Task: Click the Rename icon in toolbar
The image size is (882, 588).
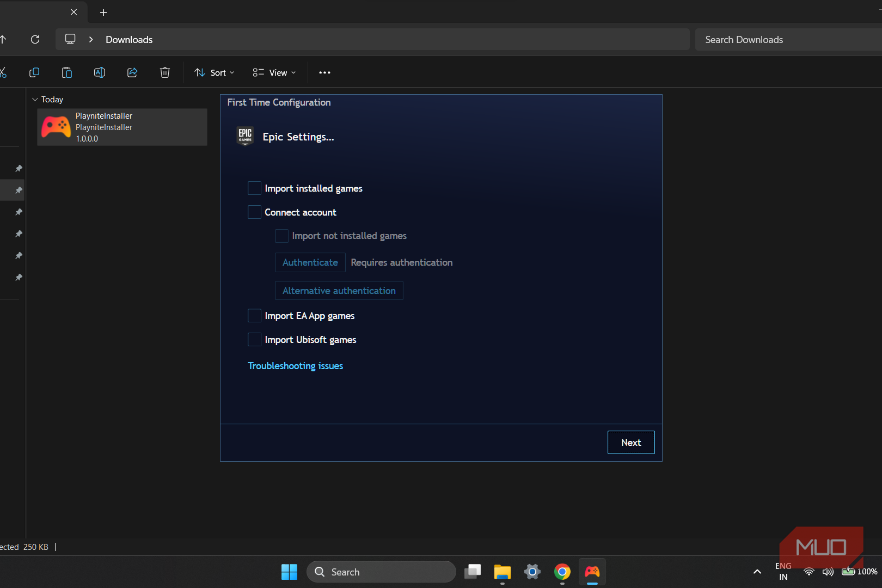Action: (100, 72)
